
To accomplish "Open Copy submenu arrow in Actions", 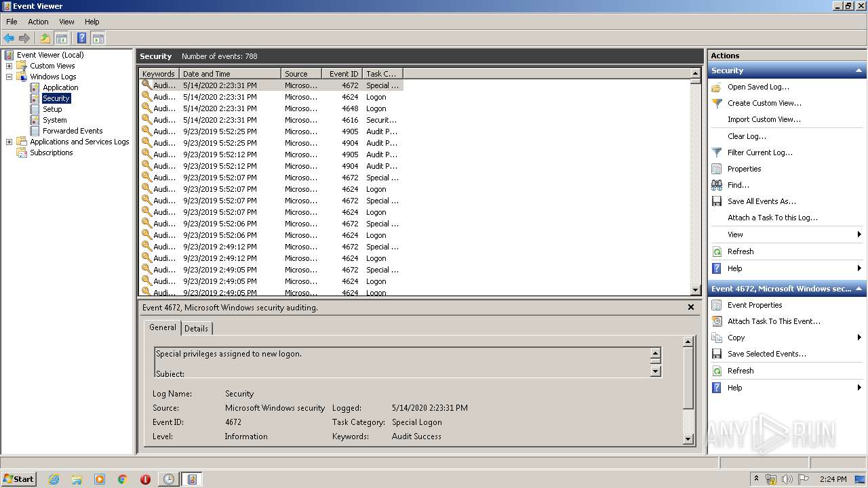I will pyautogui.click(x=859, y=338).
